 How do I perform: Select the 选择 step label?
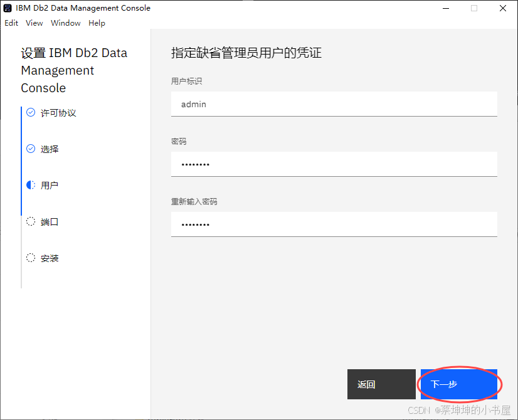(x=50, y=149)
